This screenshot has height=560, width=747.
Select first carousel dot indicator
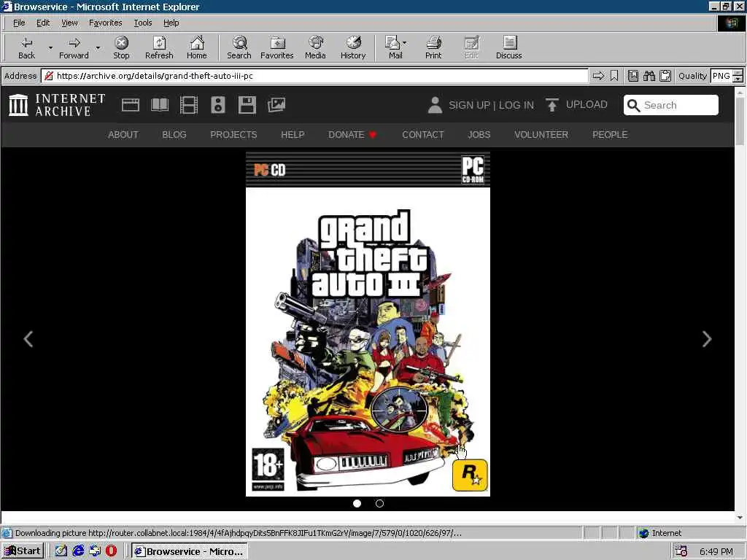pos(357,503)
